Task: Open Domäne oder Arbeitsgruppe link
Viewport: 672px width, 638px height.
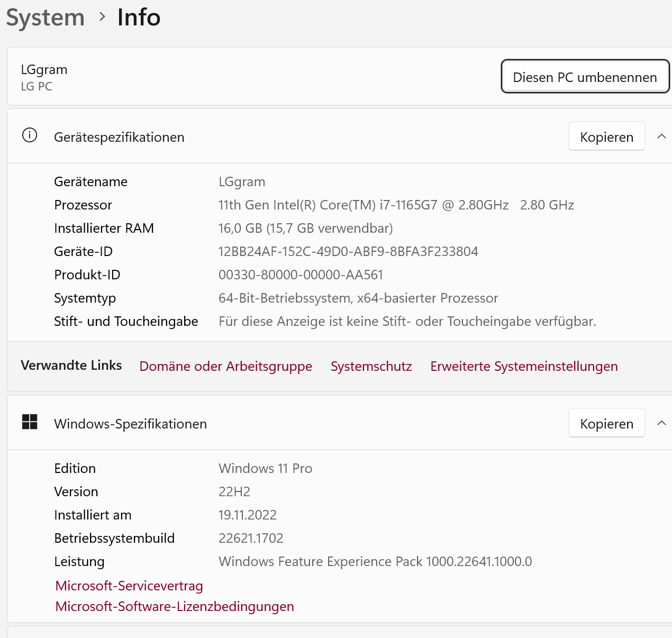Action: pyautogui.click(x=225, y=366)
